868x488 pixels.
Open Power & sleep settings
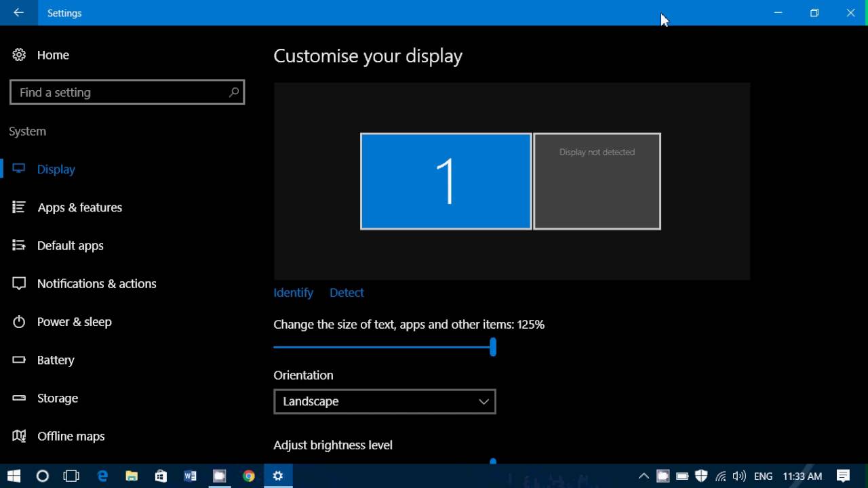point(75,321)
